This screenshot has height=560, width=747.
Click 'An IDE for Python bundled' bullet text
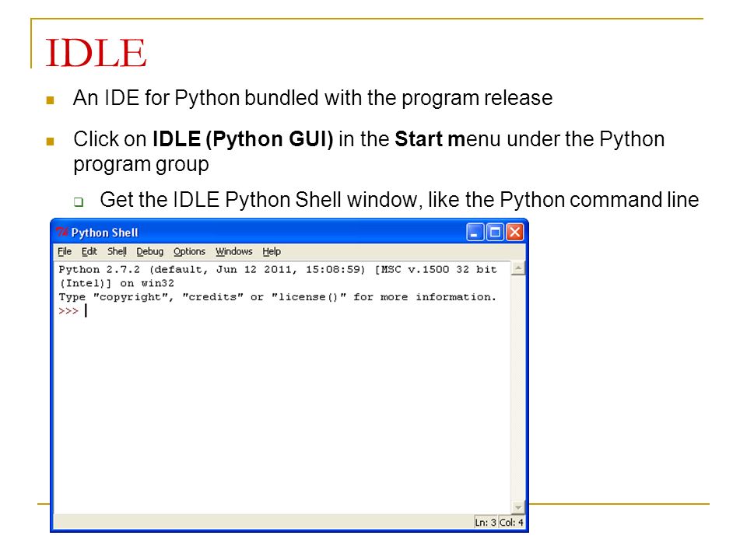pyautogui.click(x=196, y=98)
